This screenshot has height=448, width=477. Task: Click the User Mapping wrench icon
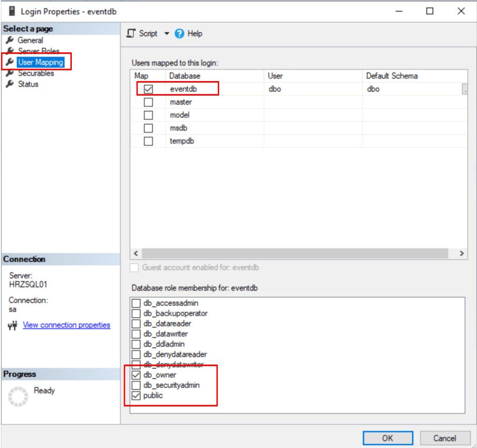(x=9, y=62)
